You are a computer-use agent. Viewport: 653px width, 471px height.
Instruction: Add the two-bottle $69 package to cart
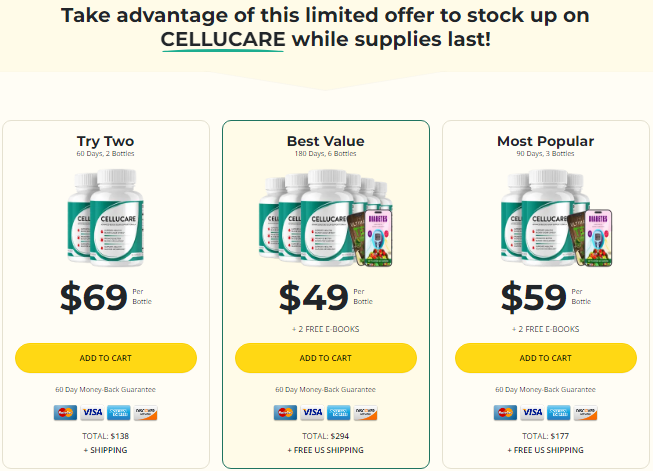tap(106, 358)
